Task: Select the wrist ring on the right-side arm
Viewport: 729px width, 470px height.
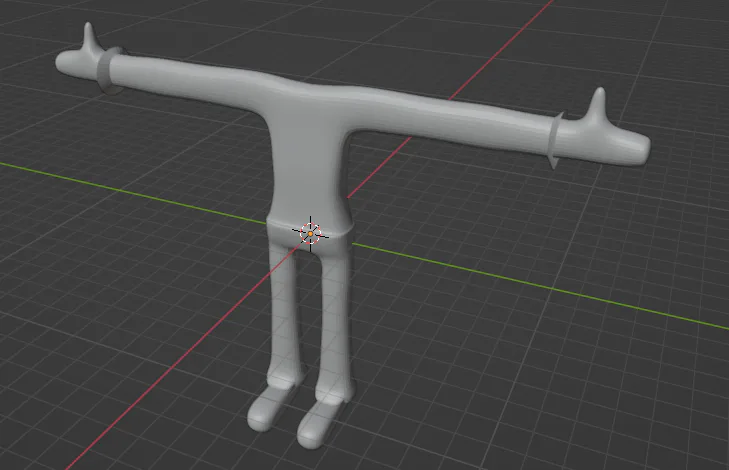Action: coord(555,139)
